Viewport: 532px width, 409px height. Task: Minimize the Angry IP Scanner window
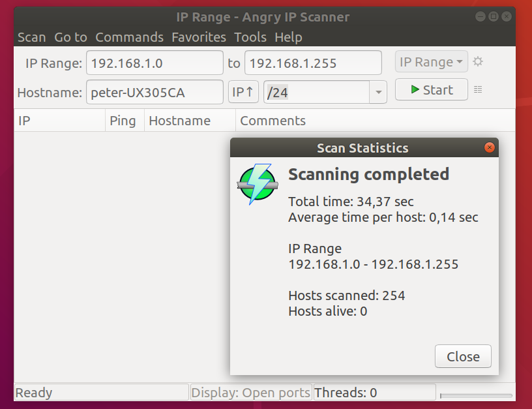point(480,16)
